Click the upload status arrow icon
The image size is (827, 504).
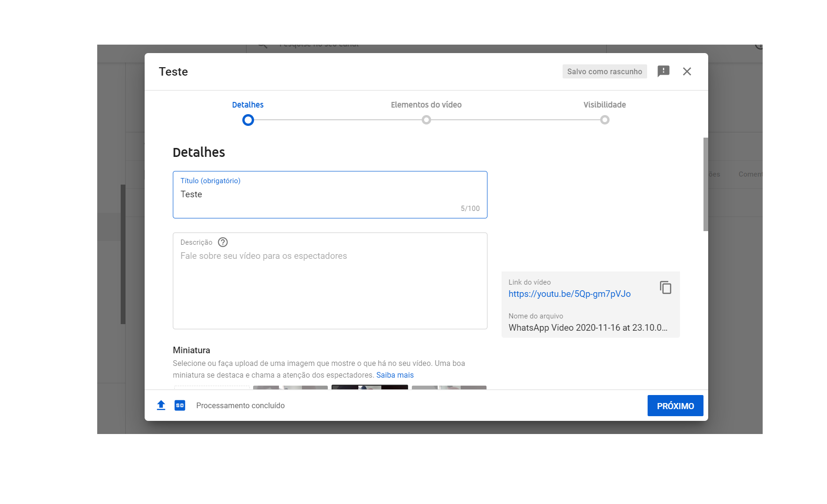coord(161,405)
